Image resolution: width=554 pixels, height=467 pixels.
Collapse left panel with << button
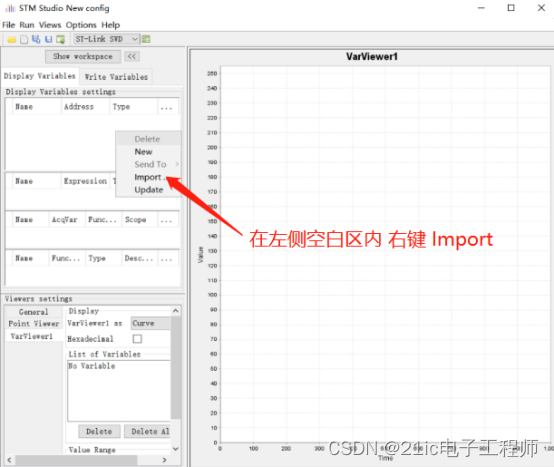(132, 56)
